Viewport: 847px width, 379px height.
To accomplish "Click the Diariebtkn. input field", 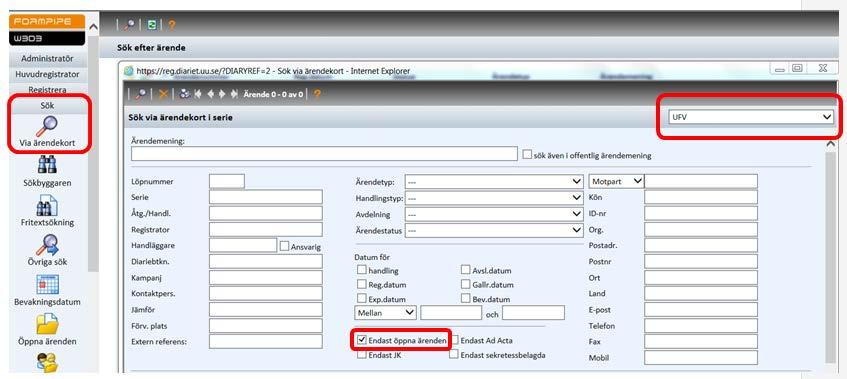I will click(266, 261).
